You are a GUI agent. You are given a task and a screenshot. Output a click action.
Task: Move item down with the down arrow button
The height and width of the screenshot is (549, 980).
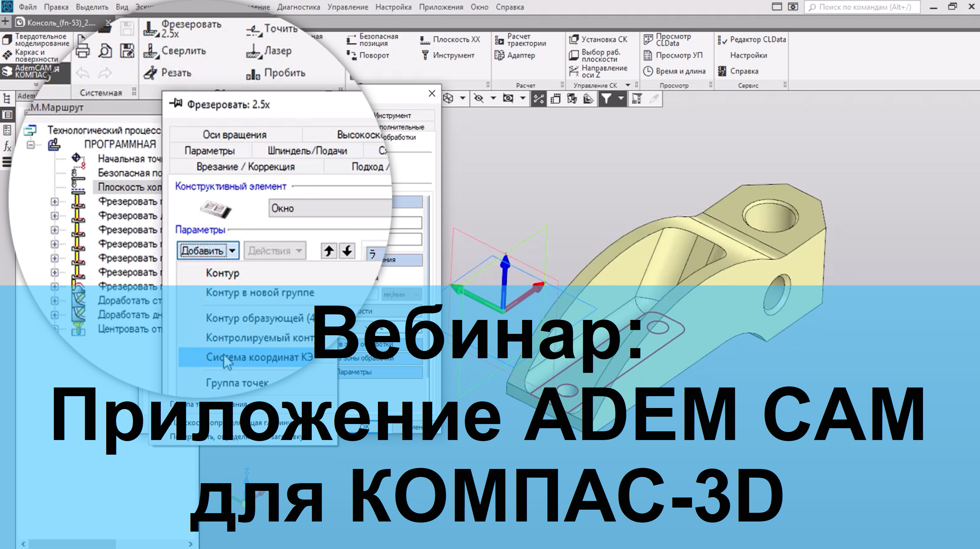[x=347, y=251]
